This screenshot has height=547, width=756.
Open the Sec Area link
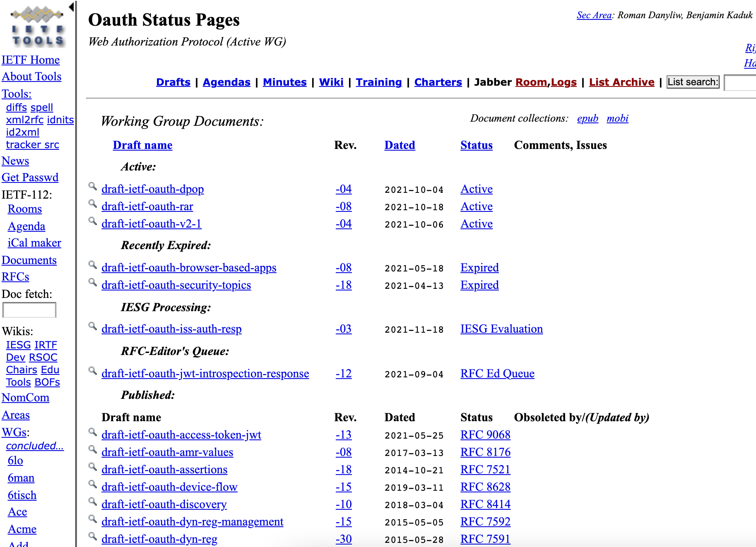click(x=594, y=15)
